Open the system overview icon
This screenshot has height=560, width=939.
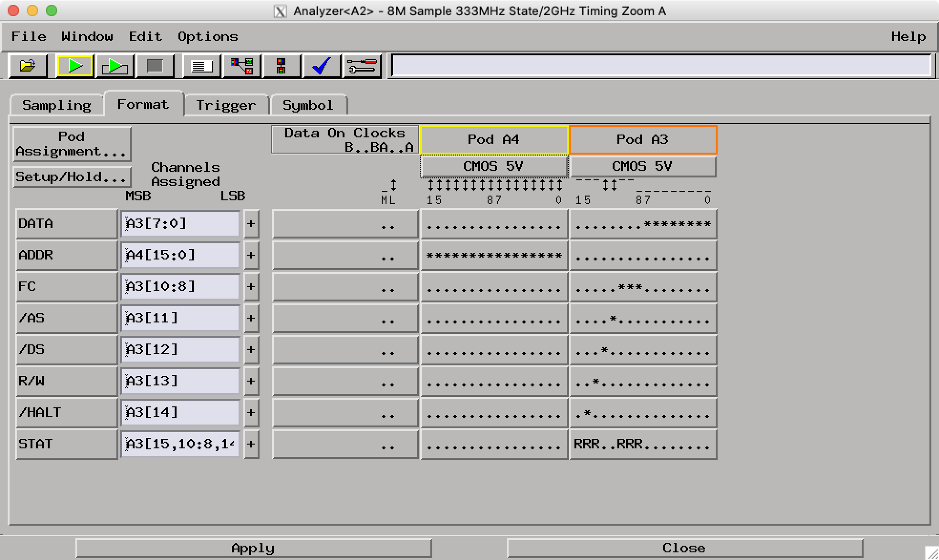click(241, 66)
